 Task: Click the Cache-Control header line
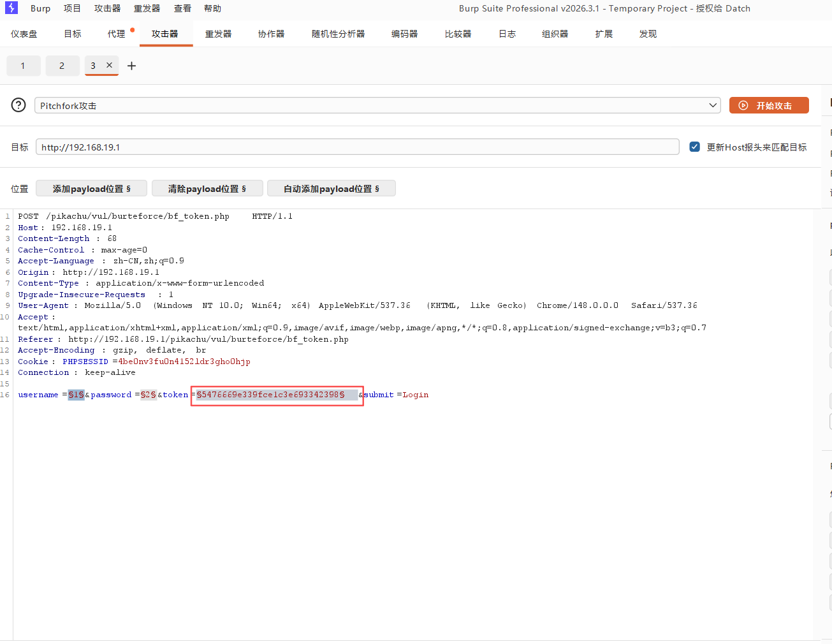point(82,250)
